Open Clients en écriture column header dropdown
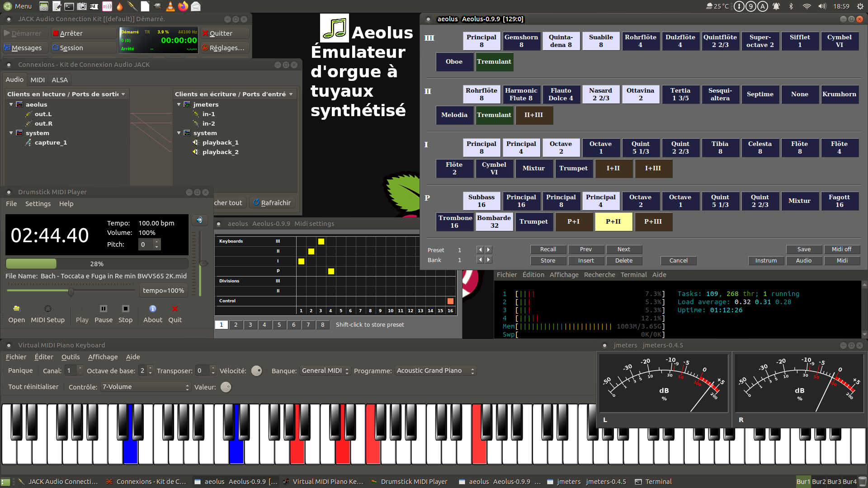 pos(235,94)
